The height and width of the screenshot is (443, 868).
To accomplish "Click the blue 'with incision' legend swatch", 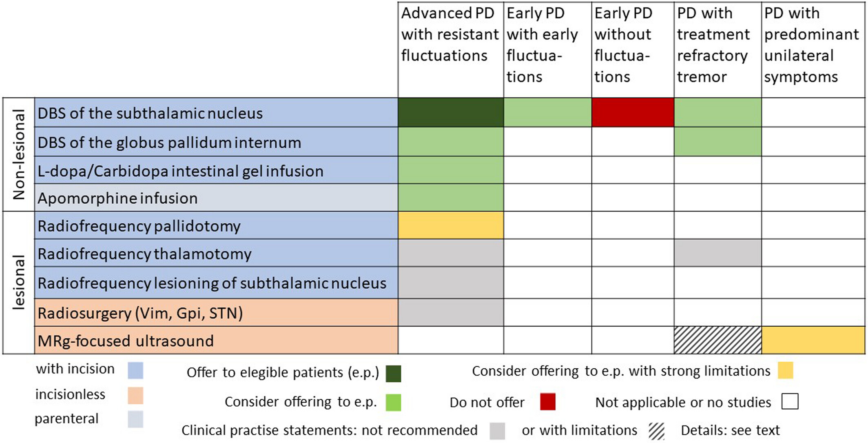I will pyautogui.click(x=135, y=370).
